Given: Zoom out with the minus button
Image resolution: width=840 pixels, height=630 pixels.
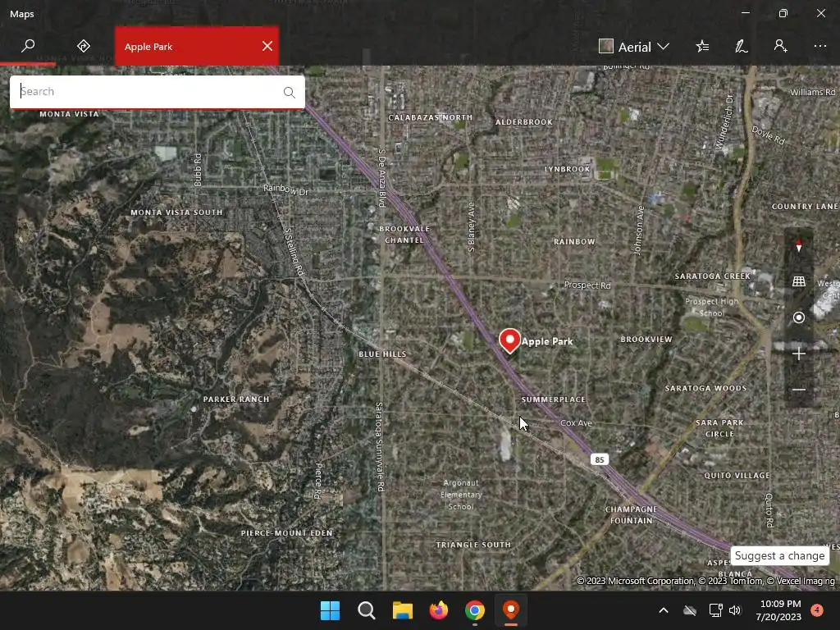Looking at the screenshot, I should [799, 390].
